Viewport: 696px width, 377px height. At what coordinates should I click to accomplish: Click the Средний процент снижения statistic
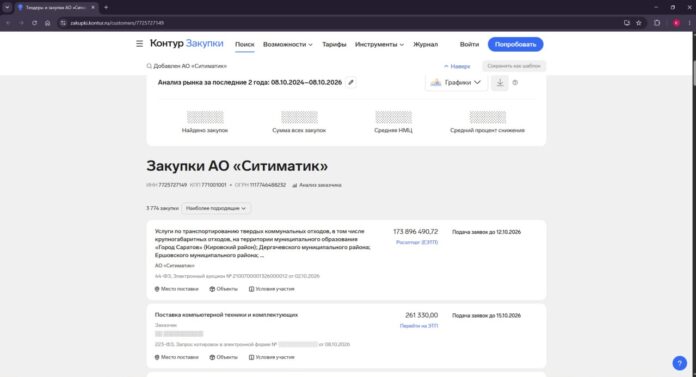click(x=487, y=122)
